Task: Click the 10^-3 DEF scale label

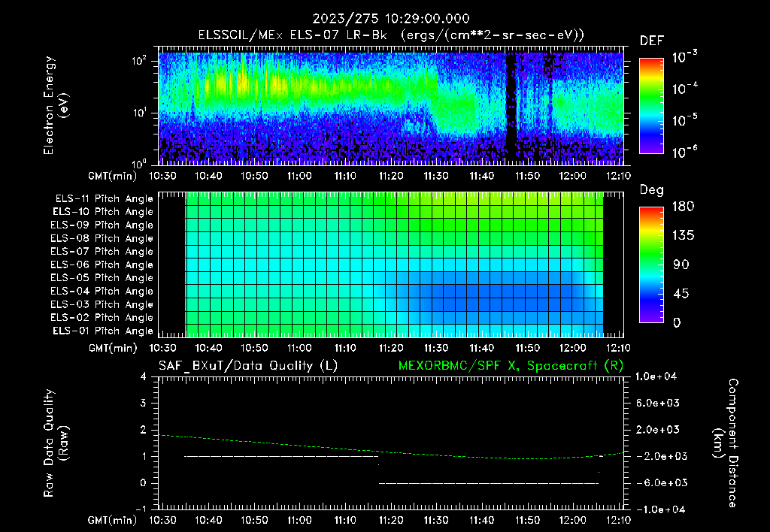Action: [684, 57]
